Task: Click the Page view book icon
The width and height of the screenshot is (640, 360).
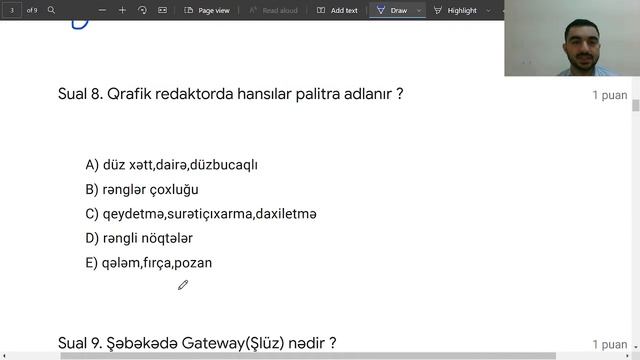Action: point(188,10)
